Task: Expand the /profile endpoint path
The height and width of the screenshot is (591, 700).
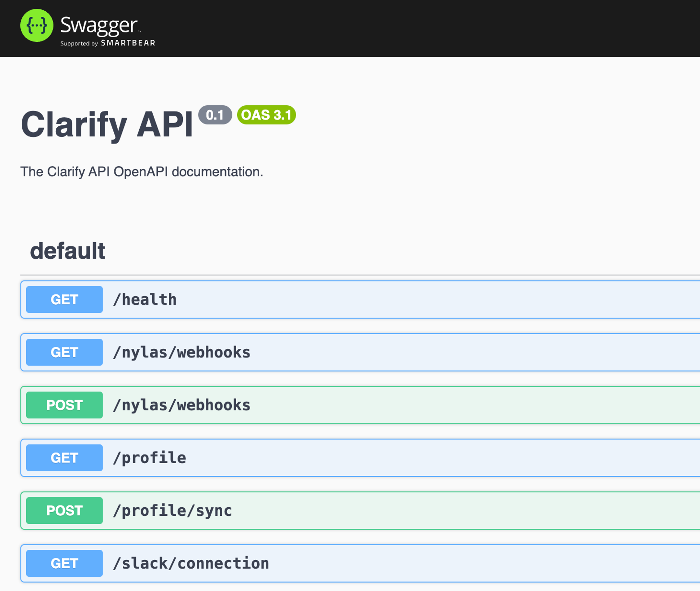Action: pyautogui.click(x=149, y=458)
